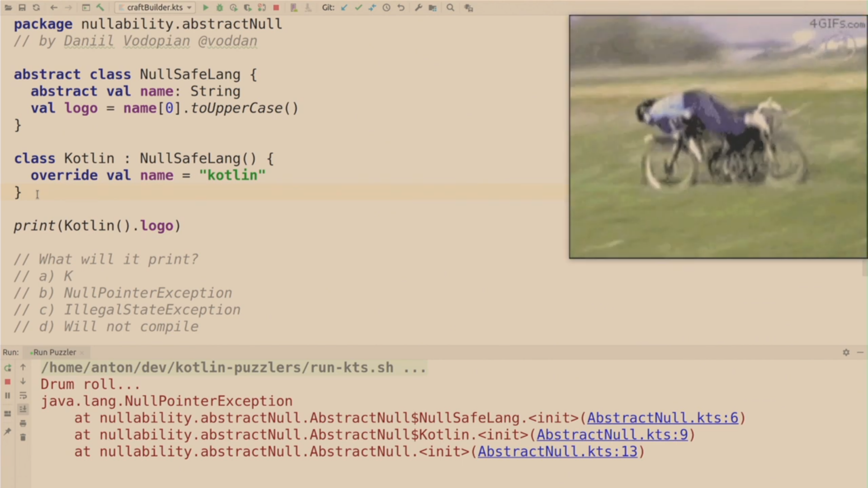Open Run panel gear settings menu

pyautogui.click(x=846, y=352)
